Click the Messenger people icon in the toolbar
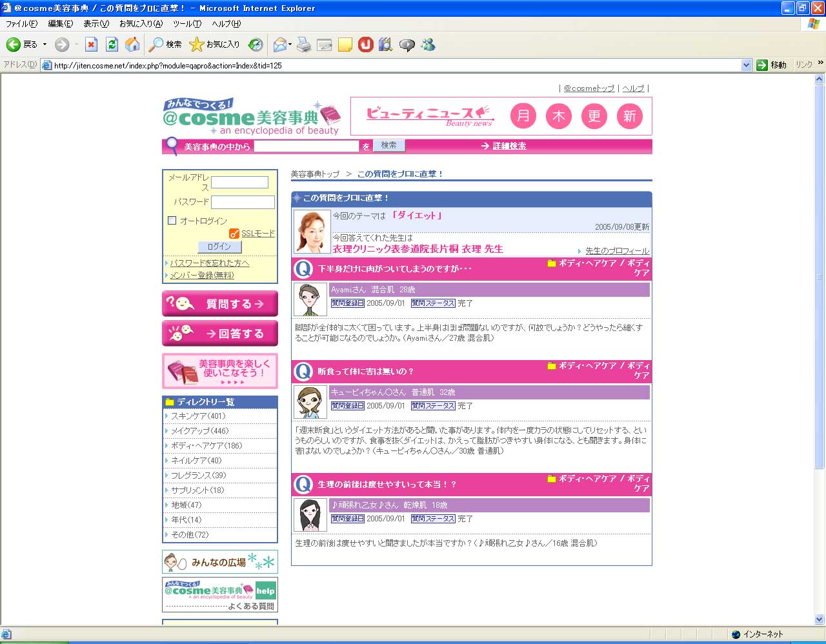 tap(428, 45)
